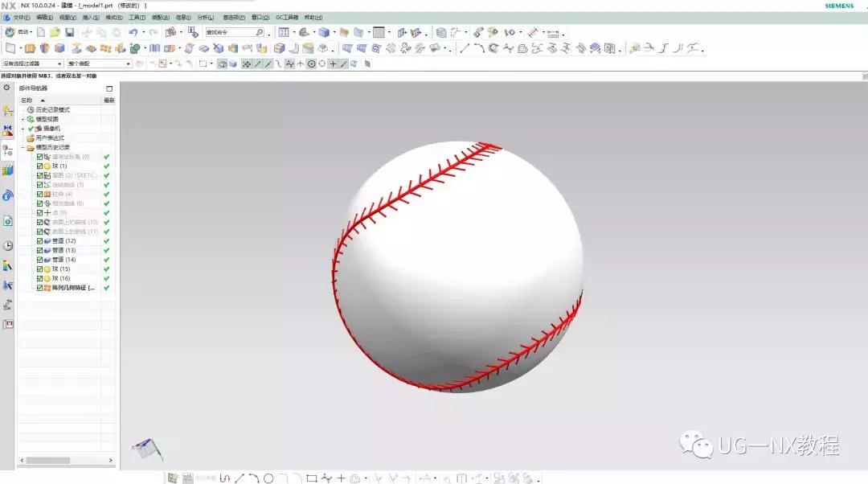Click the resource bar settings gear icon

point(7,88)
